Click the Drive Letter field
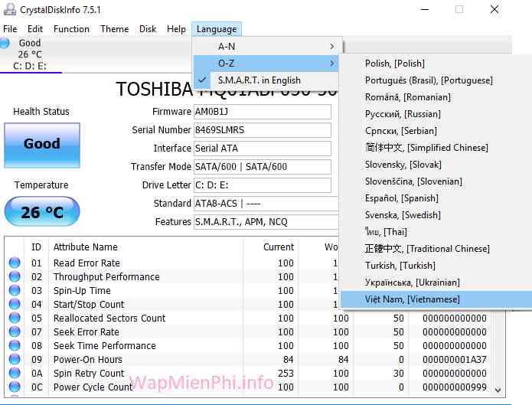The image size is (532, 405). click(x=263, y=185)
